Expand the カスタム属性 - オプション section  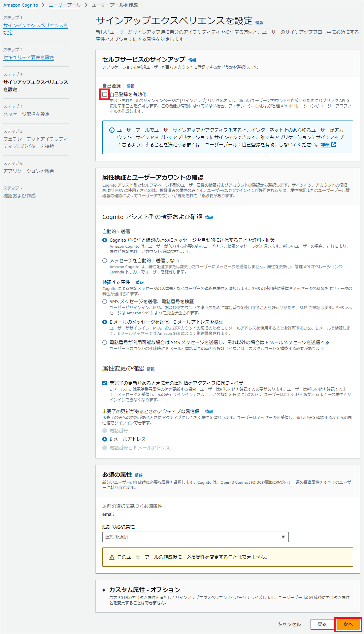tap(104, 590)
